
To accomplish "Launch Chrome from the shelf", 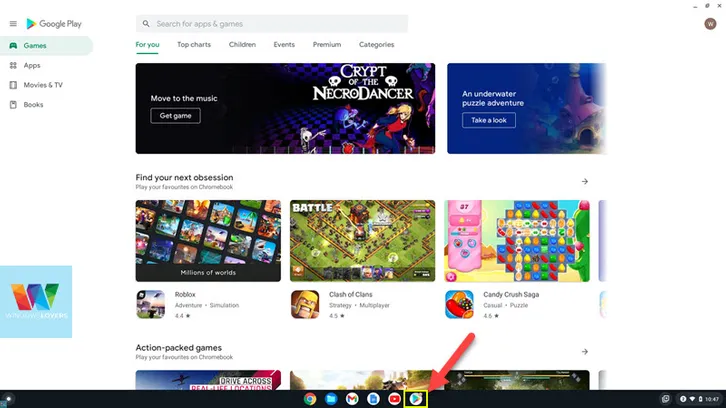I will 310,399.
